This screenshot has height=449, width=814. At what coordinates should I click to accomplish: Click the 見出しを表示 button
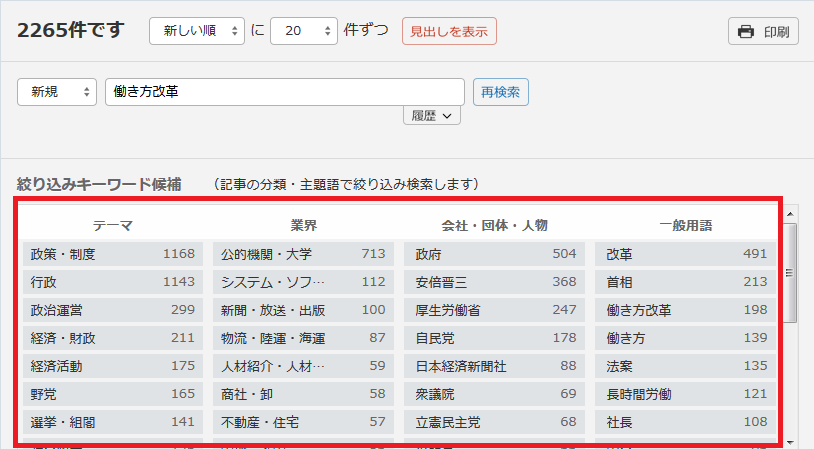[x=449, y=31]
